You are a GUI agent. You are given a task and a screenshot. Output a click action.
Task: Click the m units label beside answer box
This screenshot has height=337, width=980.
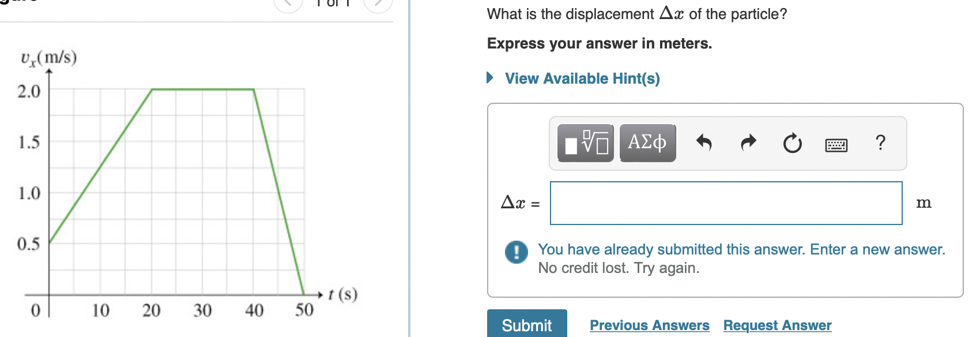(x=925, y=203)
